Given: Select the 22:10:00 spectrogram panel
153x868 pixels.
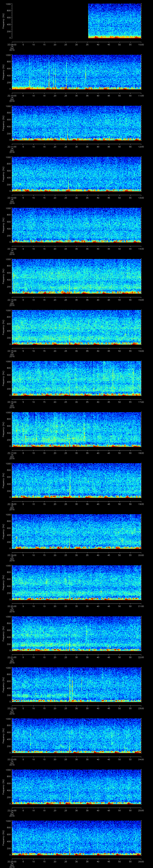Looking at the screenshot, I should (x=76, y=72).
